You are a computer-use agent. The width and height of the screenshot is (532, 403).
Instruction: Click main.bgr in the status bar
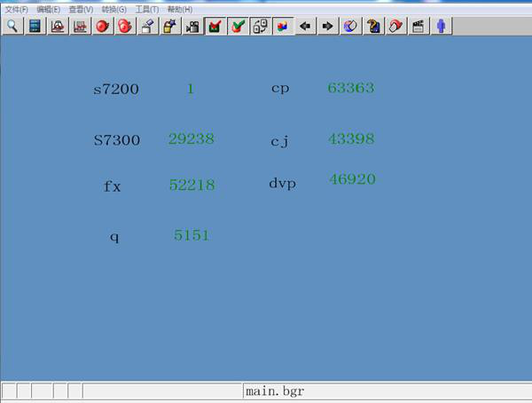click(275, 391)
